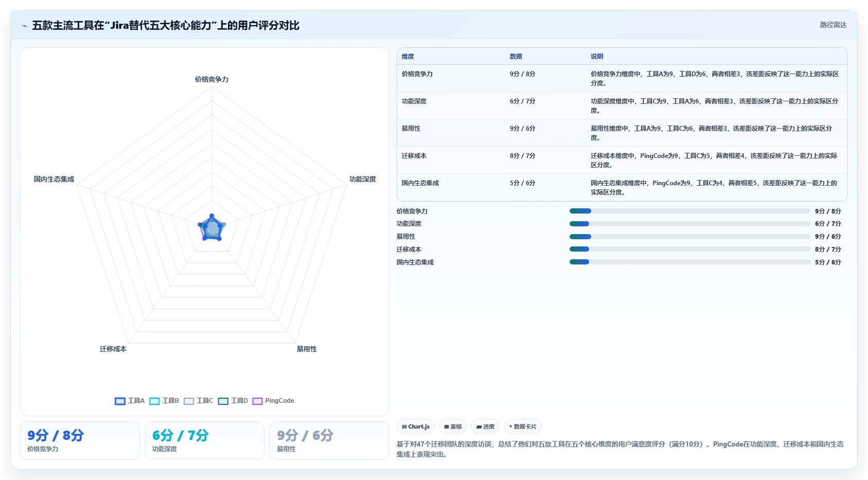The image size is (868, 480).
Task: Click the radar data polygon at chart center
Action: point(211,228)
